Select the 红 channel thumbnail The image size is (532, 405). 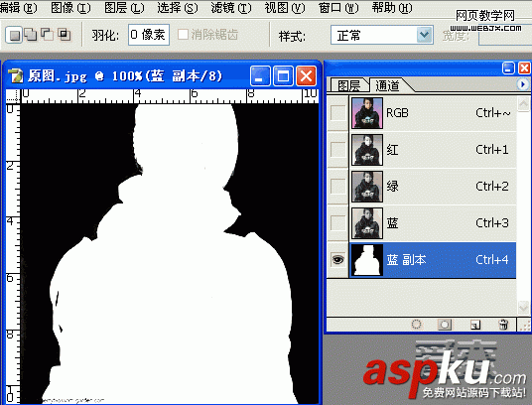coord(367,150)
